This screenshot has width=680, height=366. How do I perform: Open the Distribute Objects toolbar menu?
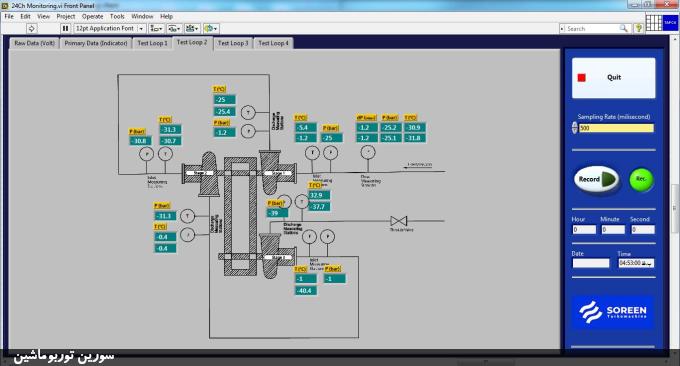pyautogui.click(x=174, y=29)
